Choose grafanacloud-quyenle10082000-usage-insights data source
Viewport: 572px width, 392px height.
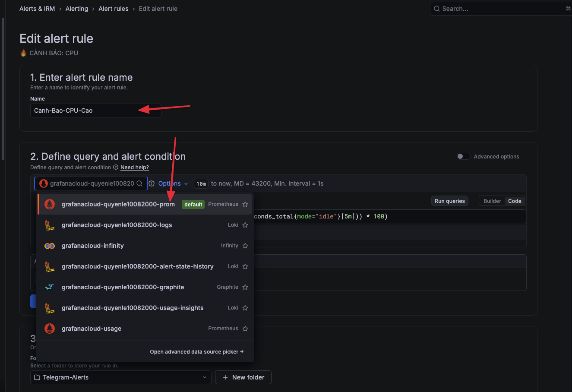(132, 308)
